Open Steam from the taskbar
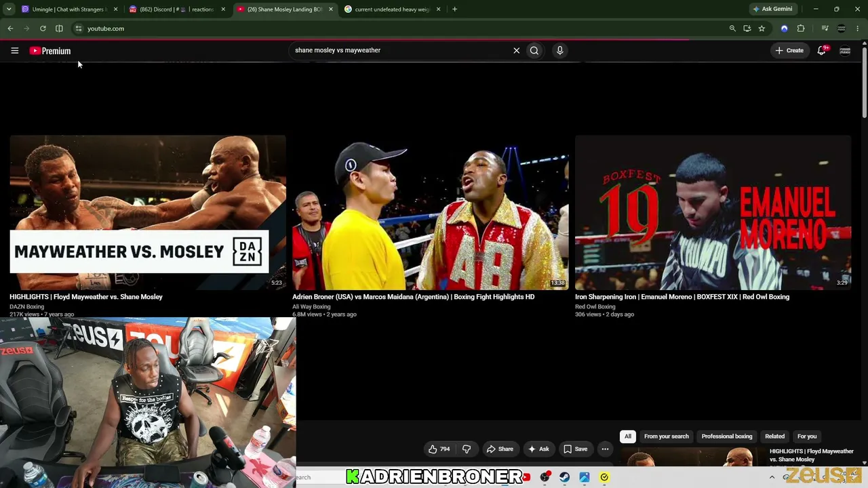Screen dimensions: 868x488 tap(564, 477)
